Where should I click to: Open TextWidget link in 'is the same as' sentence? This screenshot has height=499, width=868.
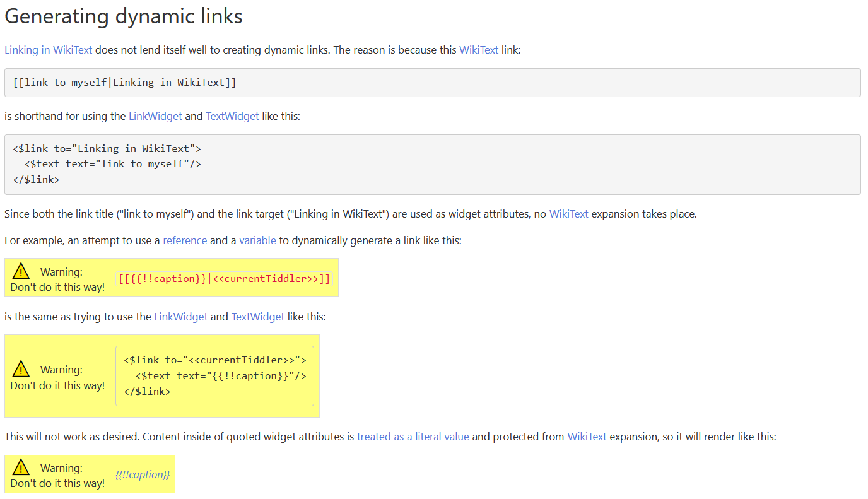point(258,317)
